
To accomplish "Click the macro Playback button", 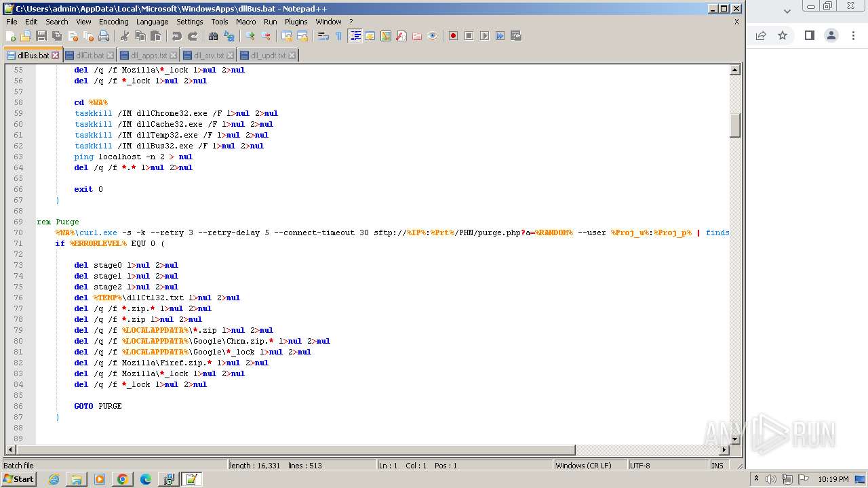I will (484, 36).
